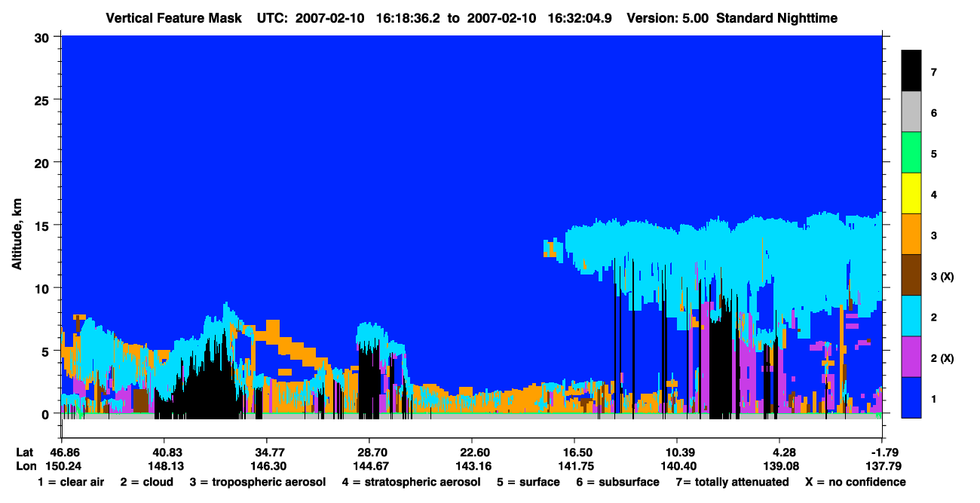Click the '5 = surface' legend text
980x503 pixels.
point(528,482)
